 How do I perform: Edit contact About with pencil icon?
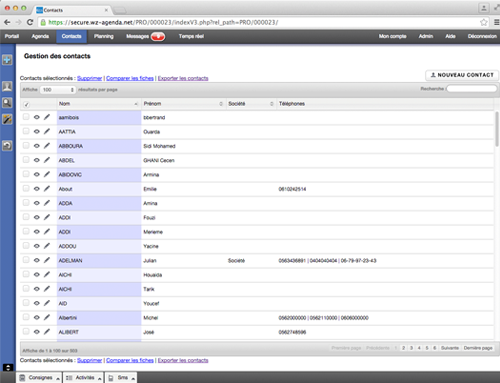click(47, 189)
